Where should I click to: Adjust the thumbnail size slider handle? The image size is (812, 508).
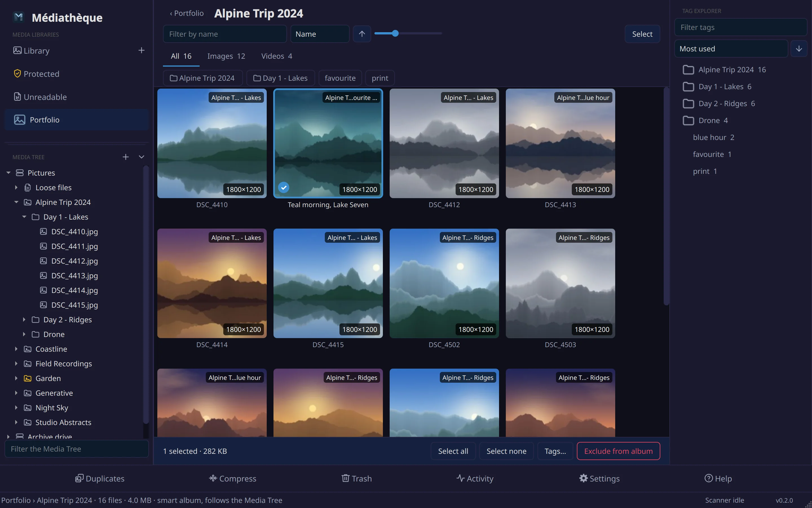395,33
